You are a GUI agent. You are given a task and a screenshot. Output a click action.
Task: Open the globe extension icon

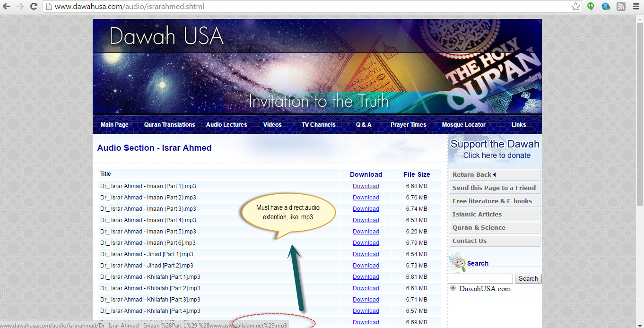coord(606,7)
